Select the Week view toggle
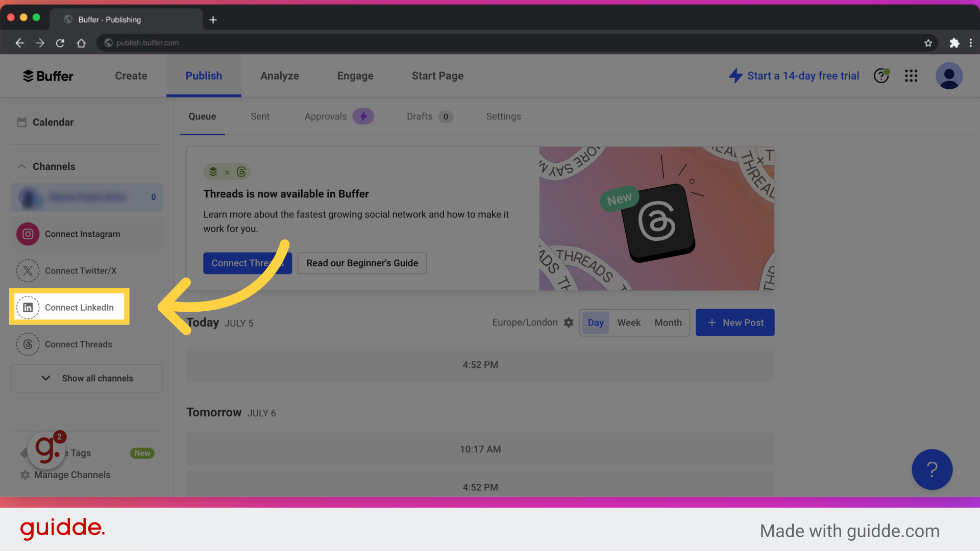This screenshot has width=980, height=551. pyautogui.click(x=629, y=322)
